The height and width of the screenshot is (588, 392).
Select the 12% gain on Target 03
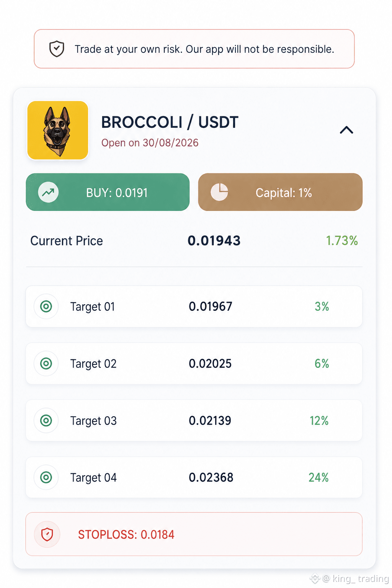[x=319, y=420]
